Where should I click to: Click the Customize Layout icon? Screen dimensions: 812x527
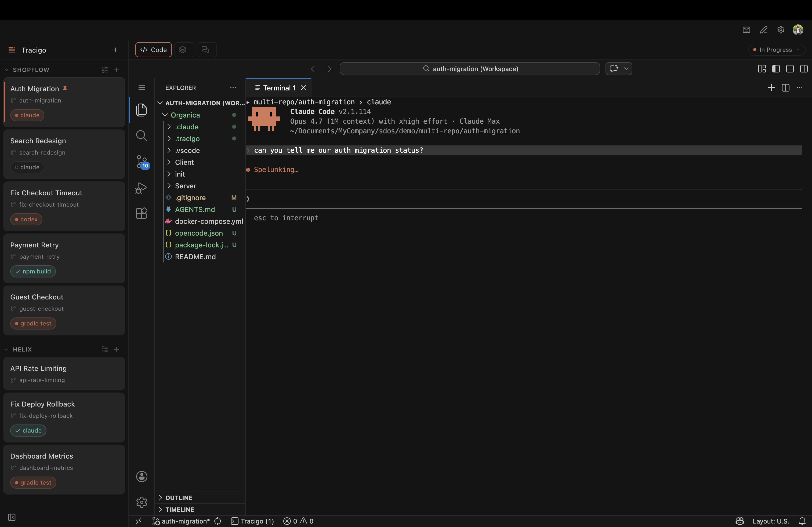[x=762, y=69]
